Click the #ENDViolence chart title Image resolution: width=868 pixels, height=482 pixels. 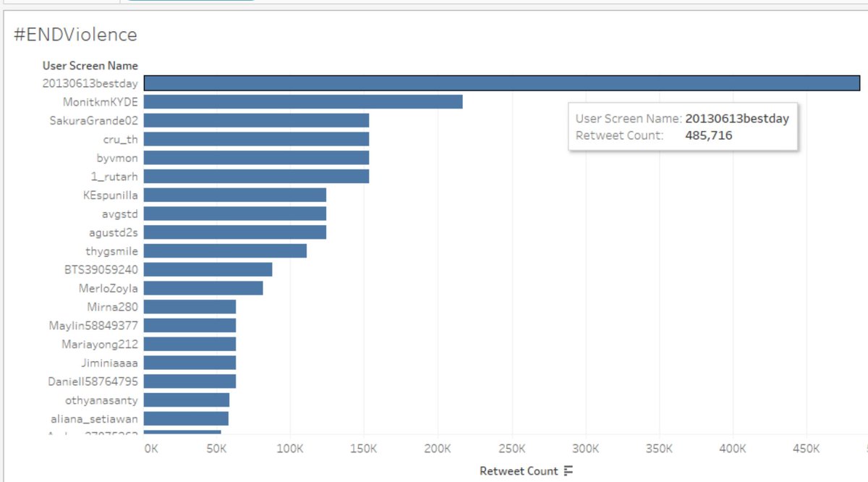tap(75, 35)
